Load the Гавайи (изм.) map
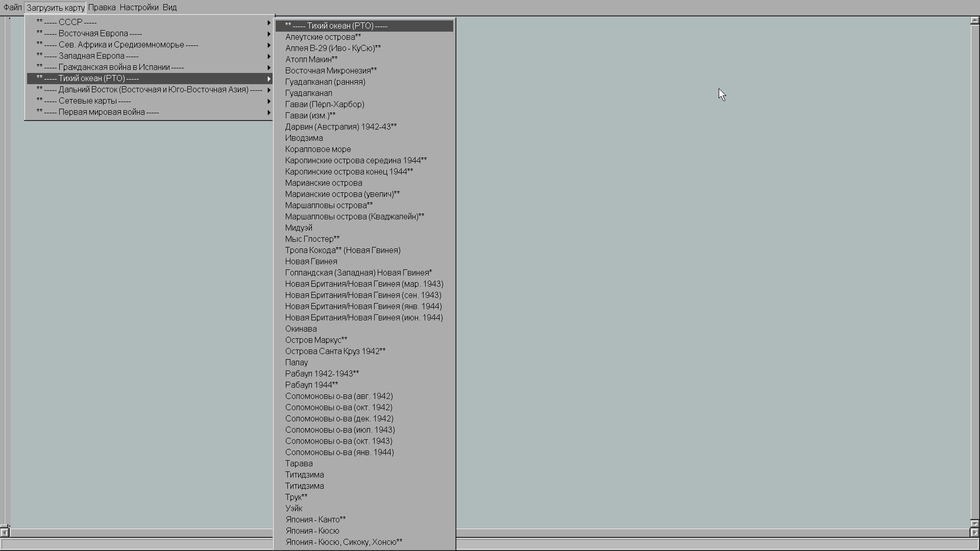 [364, 116]
